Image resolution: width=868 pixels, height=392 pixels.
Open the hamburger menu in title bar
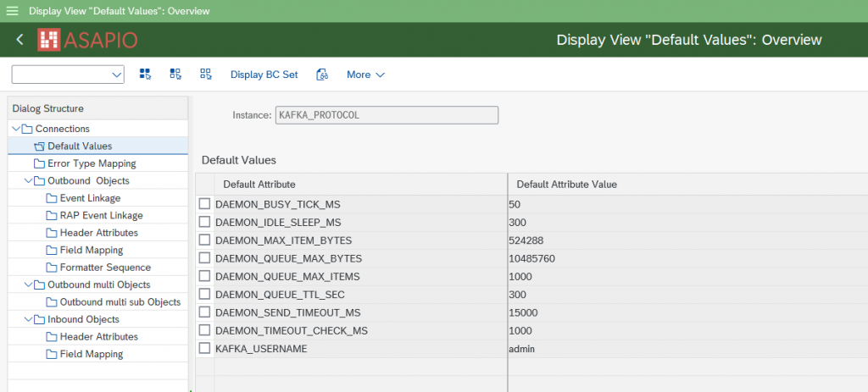pos(13,11)
